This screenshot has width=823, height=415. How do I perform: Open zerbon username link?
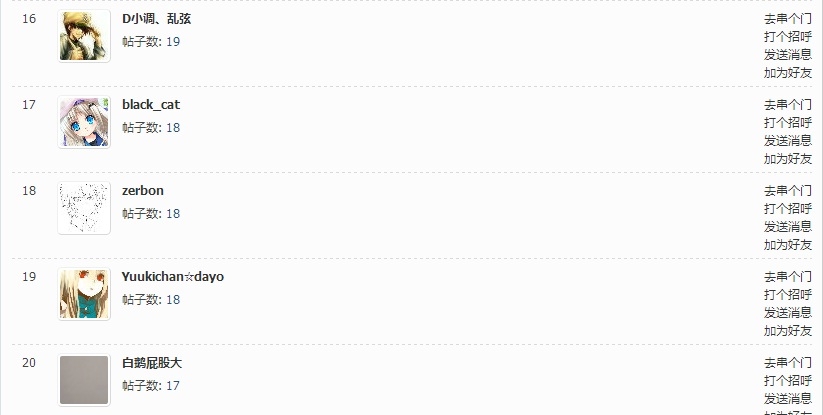[x=143, y=190]
